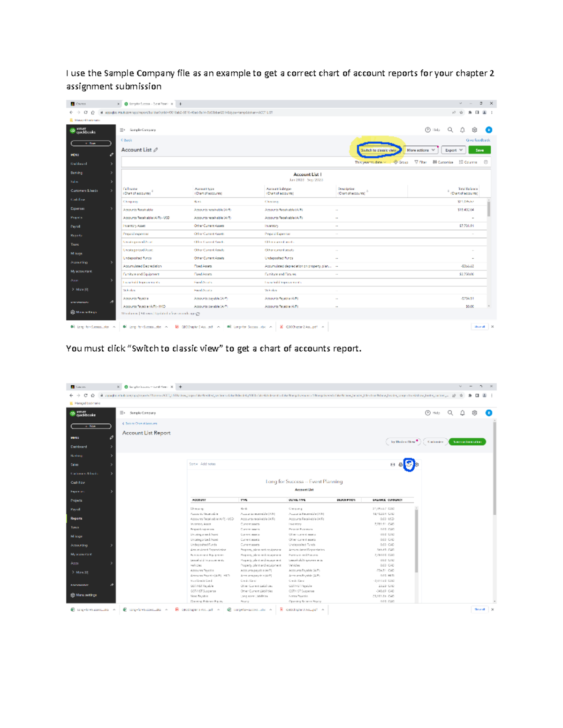Click the Customize option on Account List toolbar
This screenshot has height=728, width=563.
click(x=443, y=162)
